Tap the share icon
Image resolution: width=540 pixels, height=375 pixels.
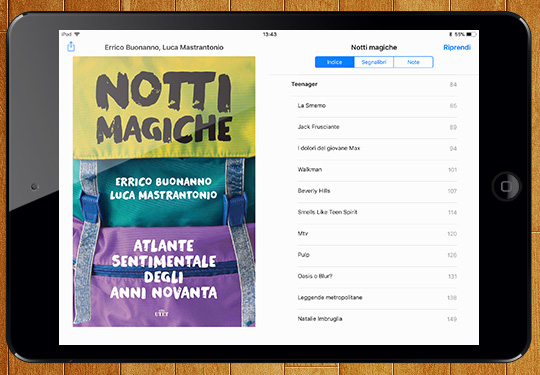pos(71,46)
